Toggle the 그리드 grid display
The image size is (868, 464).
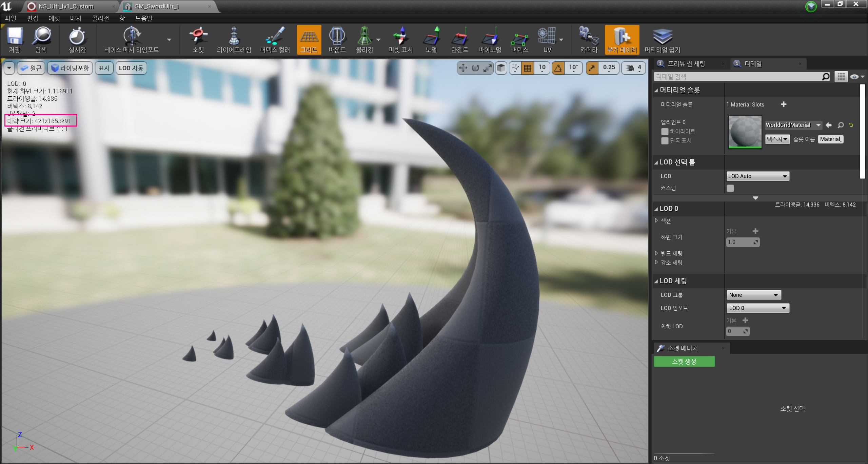(309, 40)
